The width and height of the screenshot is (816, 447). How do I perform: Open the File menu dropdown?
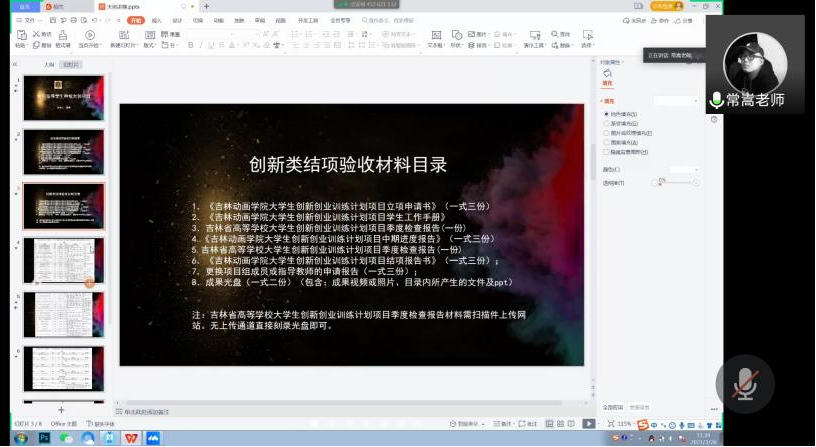(29, 19)
